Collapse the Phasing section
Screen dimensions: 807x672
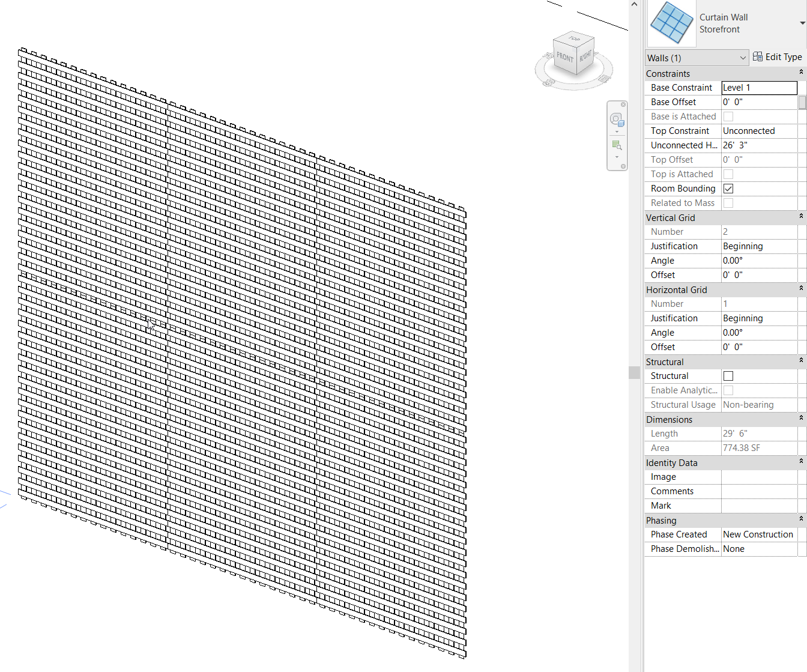pos(800,519)
